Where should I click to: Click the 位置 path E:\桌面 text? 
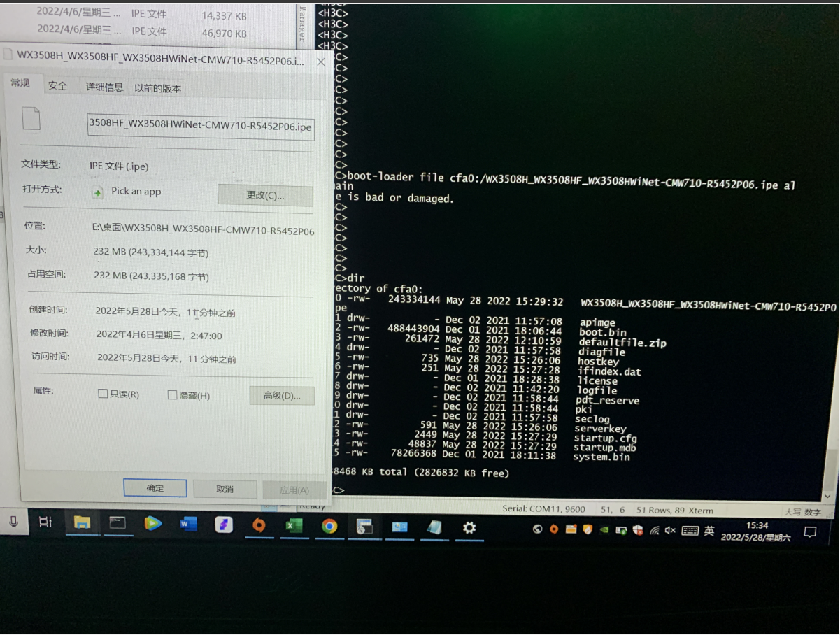(203, 229)
